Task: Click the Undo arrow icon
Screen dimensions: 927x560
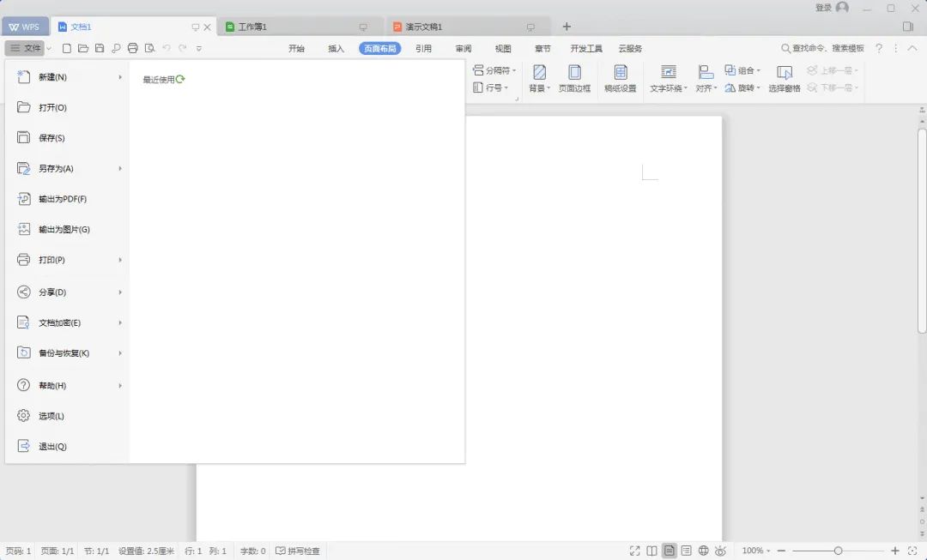Action: (x=167, y=48)
